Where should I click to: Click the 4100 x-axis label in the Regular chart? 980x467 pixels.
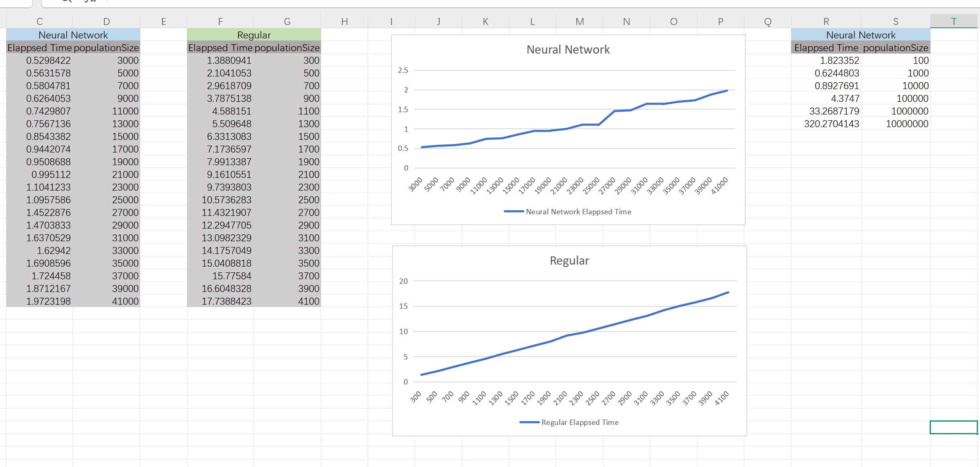point(722,398)
